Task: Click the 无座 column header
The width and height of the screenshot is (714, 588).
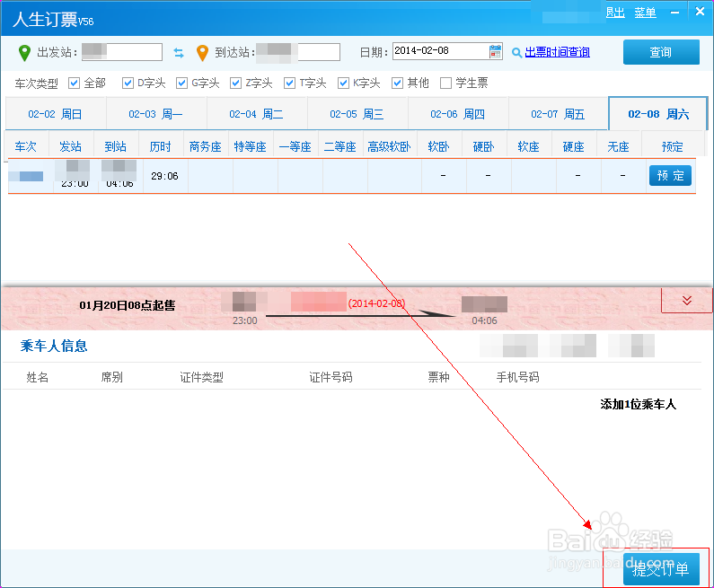Action: point(619,146)
